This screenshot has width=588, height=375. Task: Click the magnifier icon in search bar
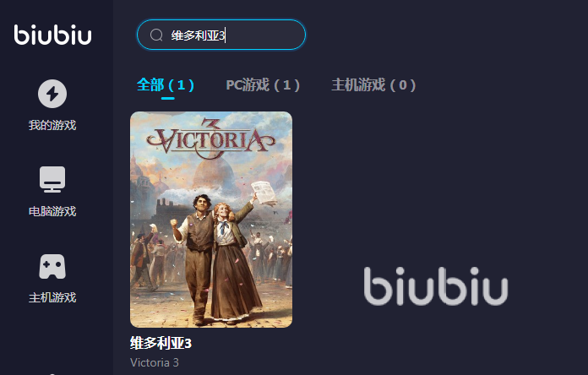(156, 35)
